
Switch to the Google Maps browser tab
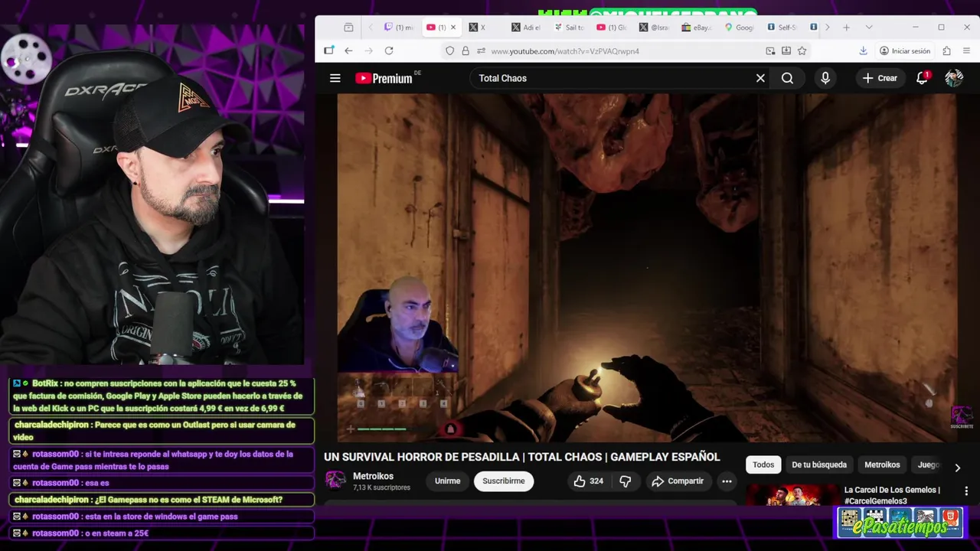coord(739,28)
